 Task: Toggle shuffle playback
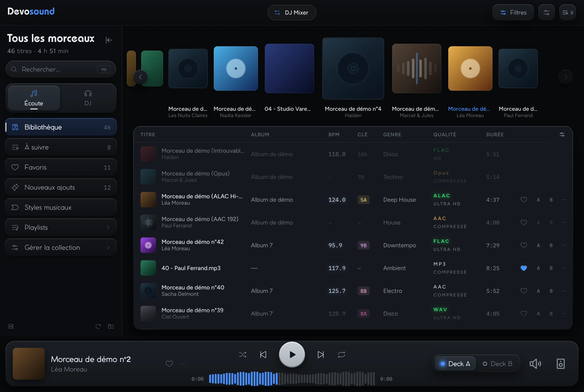point(242,354)
